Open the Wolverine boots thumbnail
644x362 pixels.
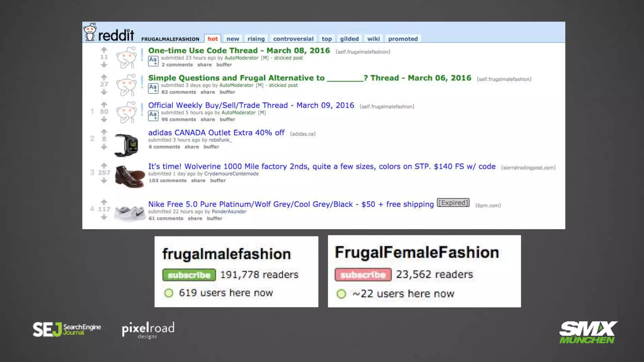tap(130, 176)
